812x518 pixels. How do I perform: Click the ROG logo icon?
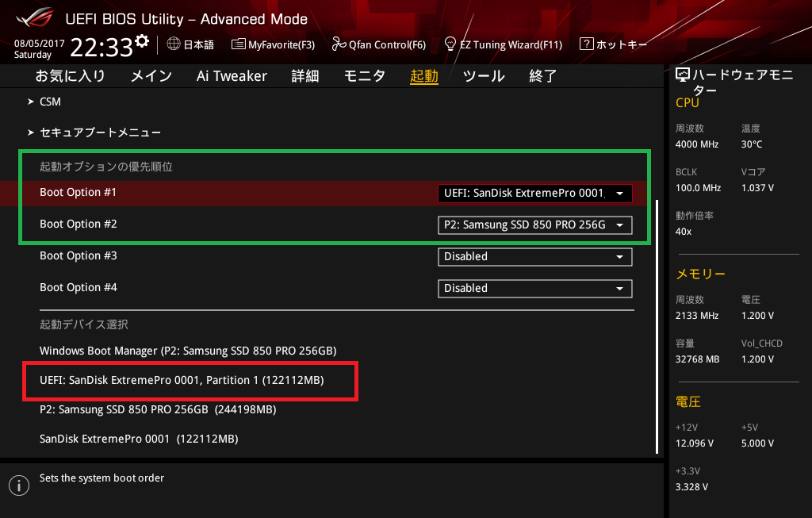coord(34,17)
